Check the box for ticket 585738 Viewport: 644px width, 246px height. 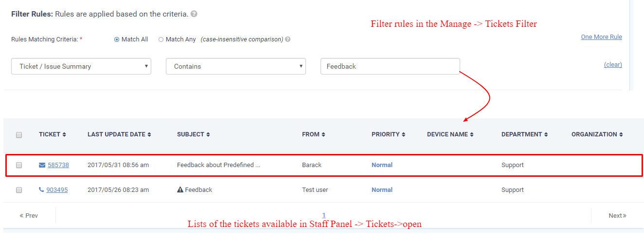(x=19, y=165)
